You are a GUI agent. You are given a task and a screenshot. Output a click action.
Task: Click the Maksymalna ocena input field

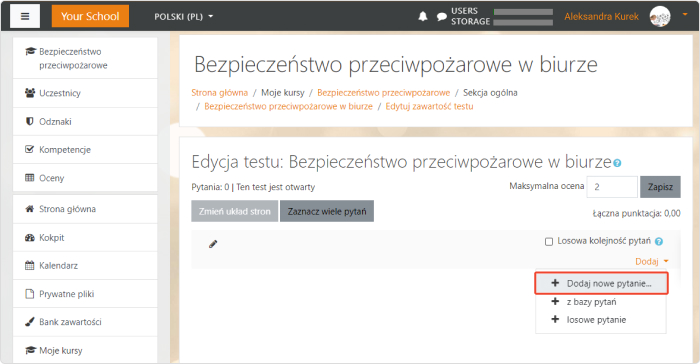[x=612, y=187]
